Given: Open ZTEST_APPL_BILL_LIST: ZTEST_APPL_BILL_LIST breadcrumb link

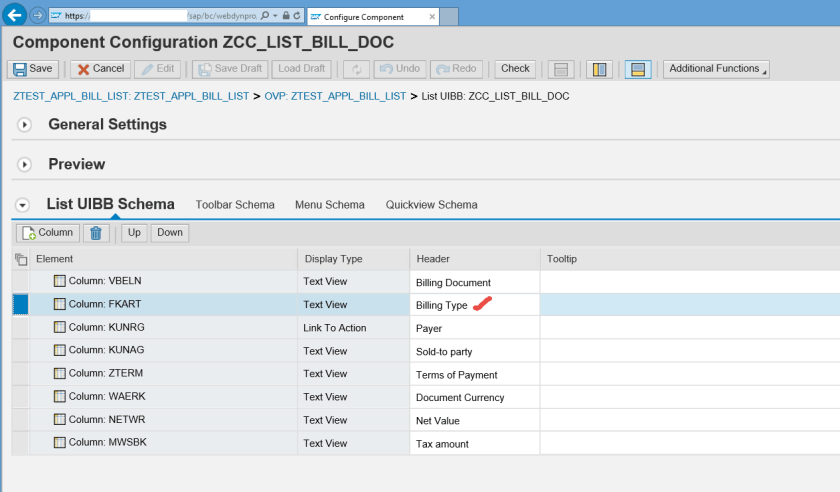Looking at the screenshot, I should tap(131, 96).
